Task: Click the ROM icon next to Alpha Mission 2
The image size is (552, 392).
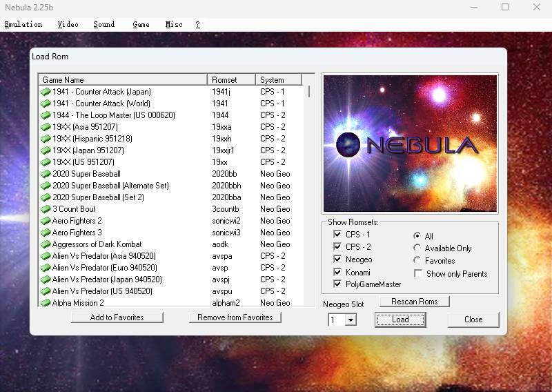Action: [46, 303]
